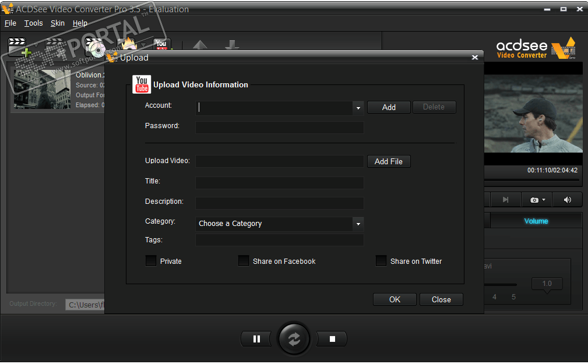Click the Burn Disc flame icon
Screen dimensions: 588x364
click(x=128, y=44)
